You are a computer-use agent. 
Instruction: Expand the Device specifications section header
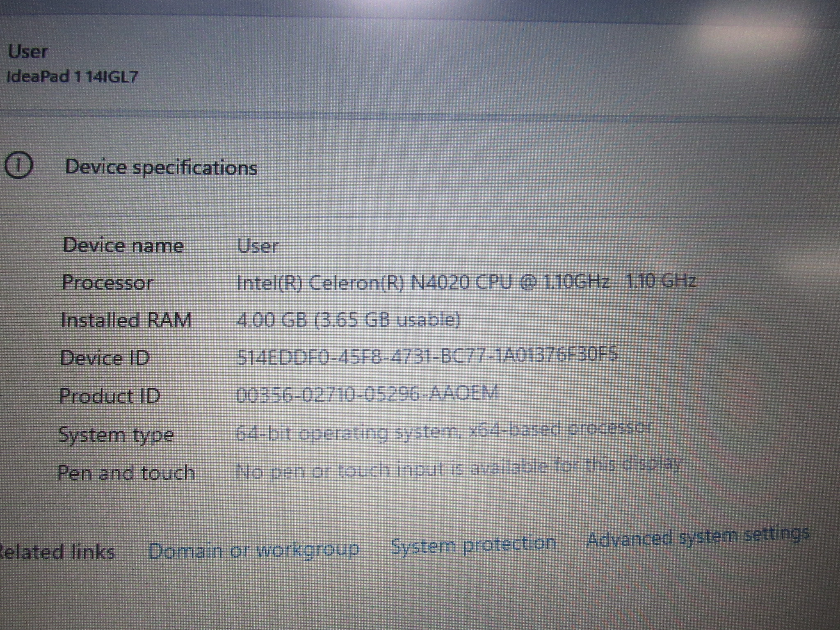[161, 167]
